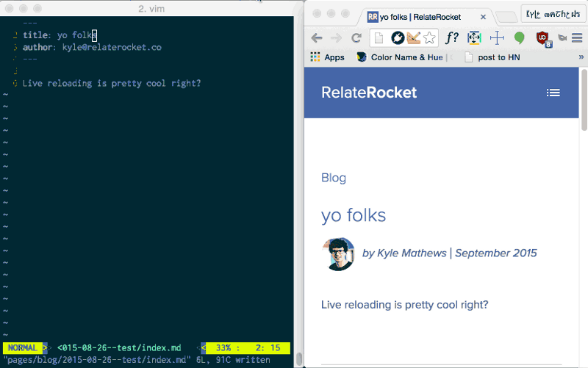Image resolution: width=588 pixels, height=368 pixels.
Task: Activate the blue crosshair measure extension
Action: click(x=497, y=38)
